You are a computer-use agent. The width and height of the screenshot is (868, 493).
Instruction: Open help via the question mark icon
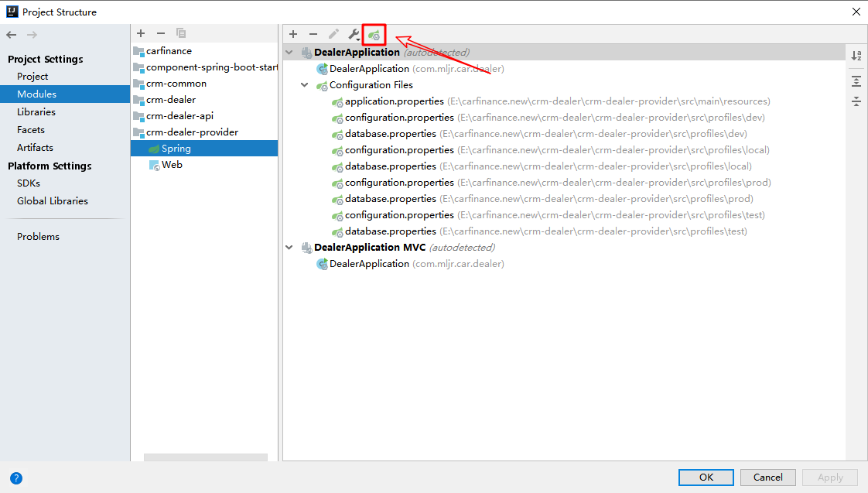pyautogui.click(x=16, y=478)
